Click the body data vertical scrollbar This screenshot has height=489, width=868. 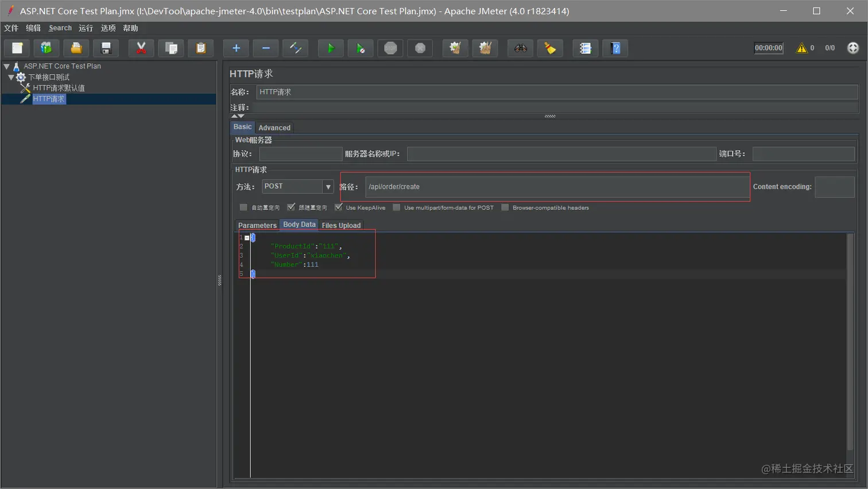pyautogui.click(x=850, y=342)
